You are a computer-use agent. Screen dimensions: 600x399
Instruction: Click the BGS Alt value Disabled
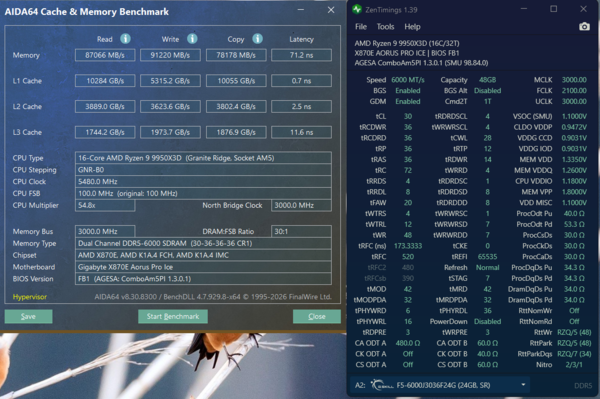[x=488, y=91]
